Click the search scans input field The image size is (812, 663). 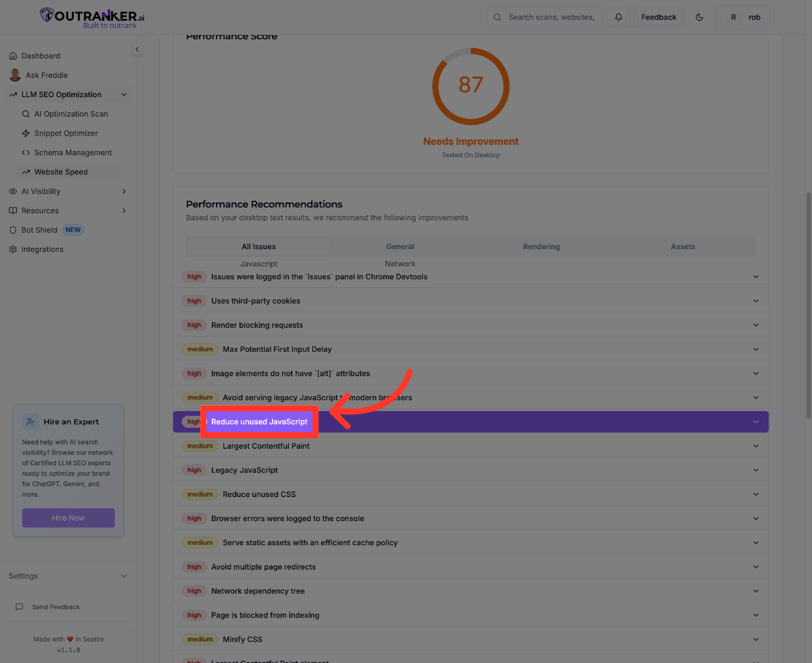(551, 17)
